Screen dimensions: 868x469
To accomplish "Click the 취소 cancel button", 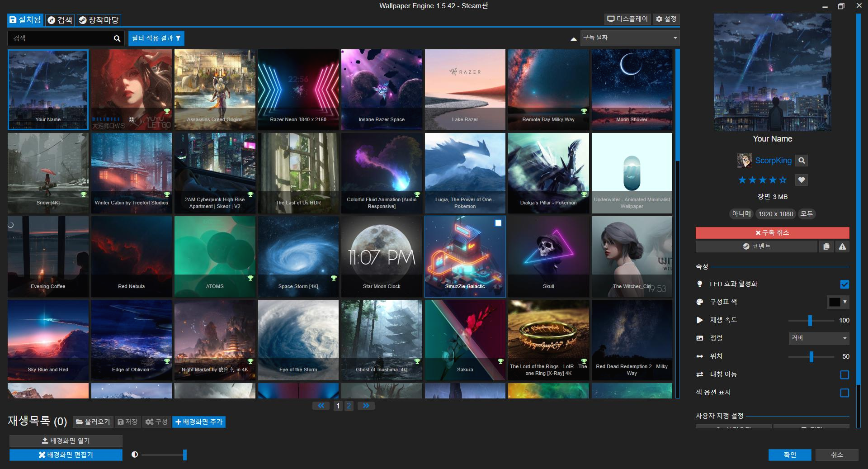I will pos(837,455).
